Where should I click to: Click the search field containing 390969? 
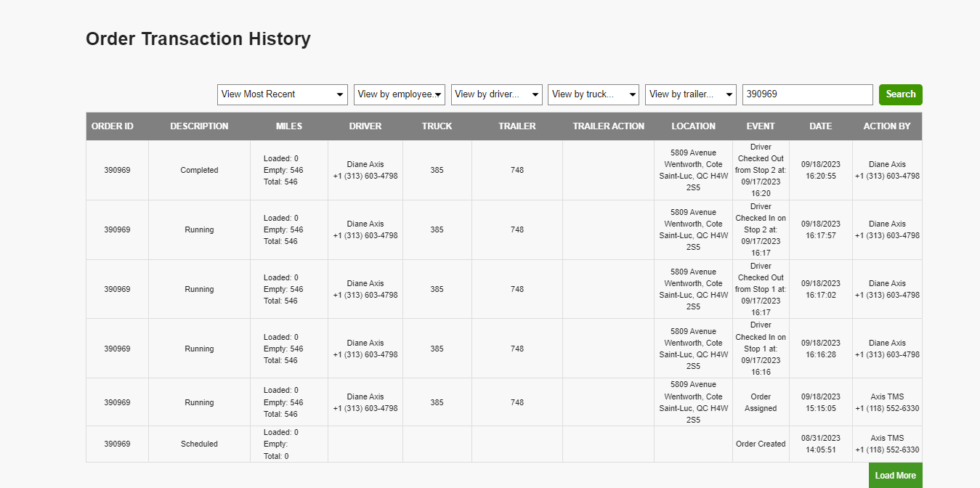(x=808, y=94)
